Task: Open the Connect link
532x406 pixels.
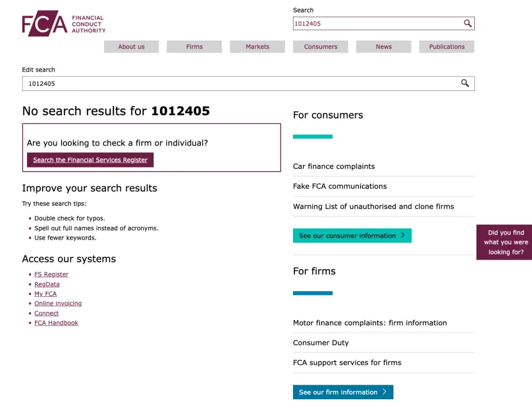Action: [x=46, y=313]
